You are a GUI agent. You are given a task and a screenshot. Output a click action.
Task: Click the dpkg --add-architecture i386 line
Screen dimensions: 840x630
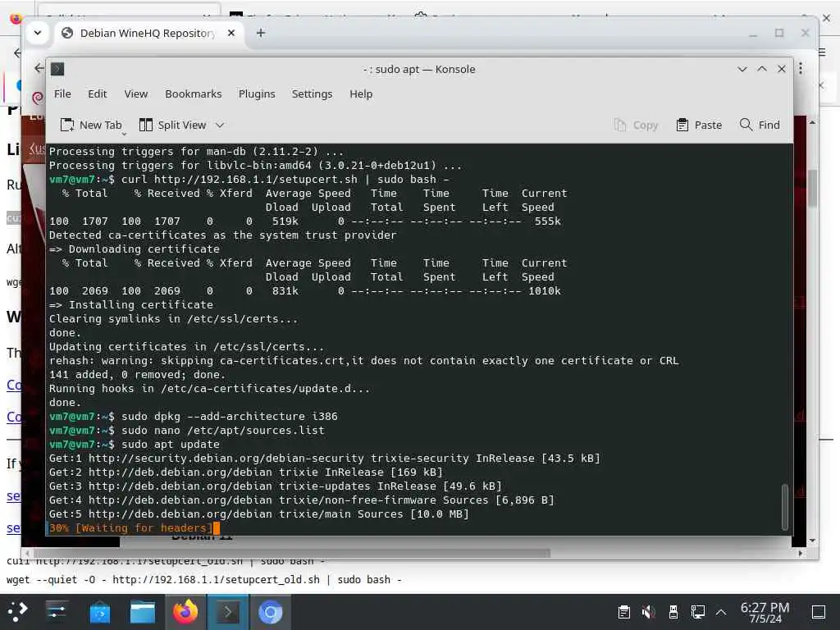tap(194, 416)
